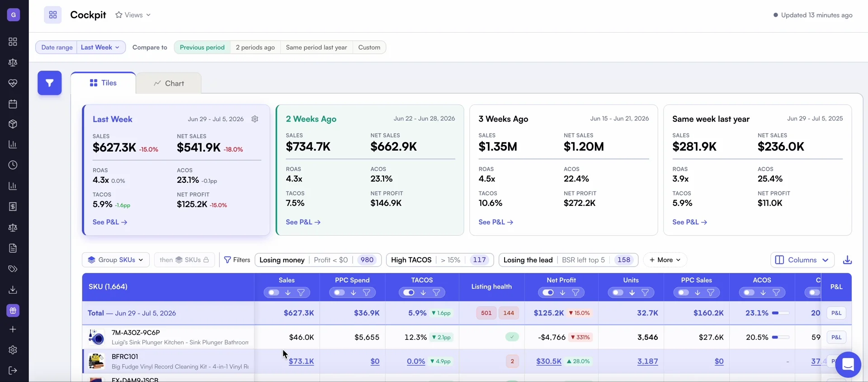Open See P&L in 2 Weeks Ago tile

(303, 222)
